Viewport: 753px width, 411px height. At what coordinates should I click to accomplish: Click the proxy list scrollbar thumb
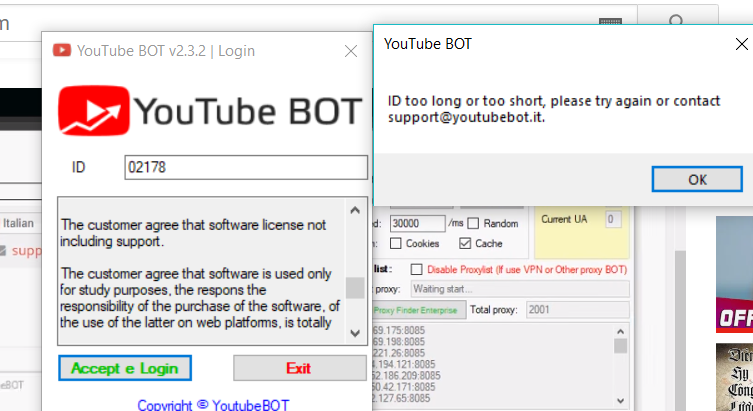pos(620,346)
